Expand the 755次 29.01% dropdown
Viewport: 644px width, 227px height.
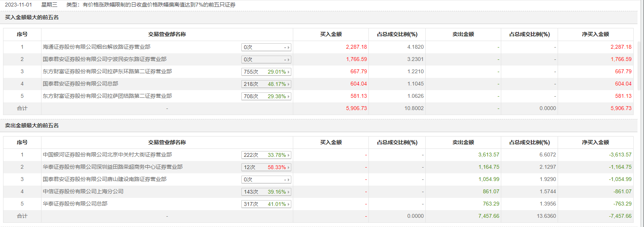click(289, 72)
